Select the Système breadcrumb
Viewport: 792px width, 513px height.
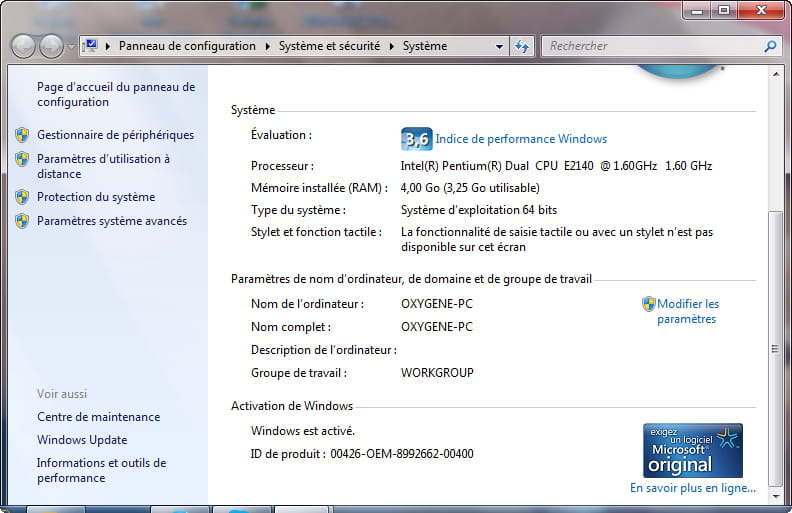tap(425, 46)
